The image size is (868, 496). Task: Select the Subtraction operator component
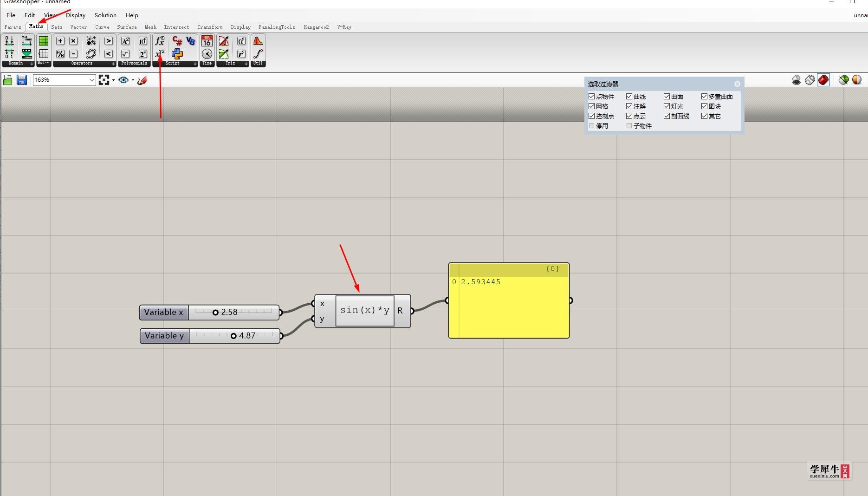coord(73,54)
